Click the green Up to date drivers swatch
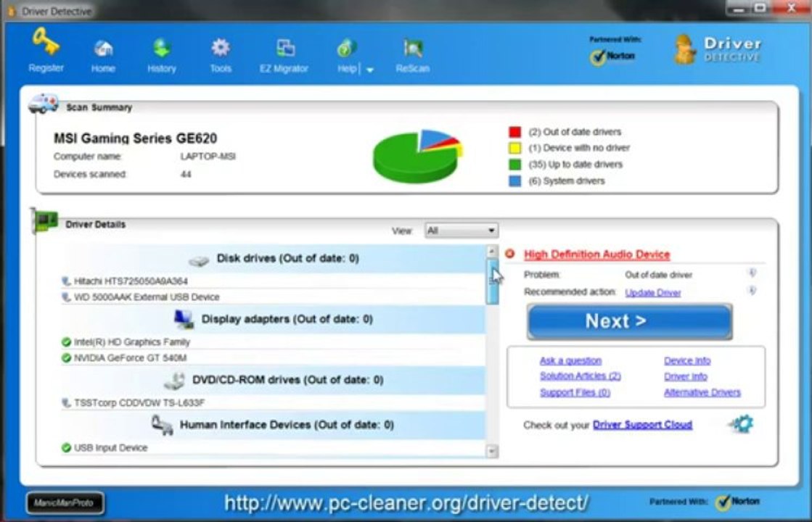This screenshot has width=812, height=522. coord(514,165)
